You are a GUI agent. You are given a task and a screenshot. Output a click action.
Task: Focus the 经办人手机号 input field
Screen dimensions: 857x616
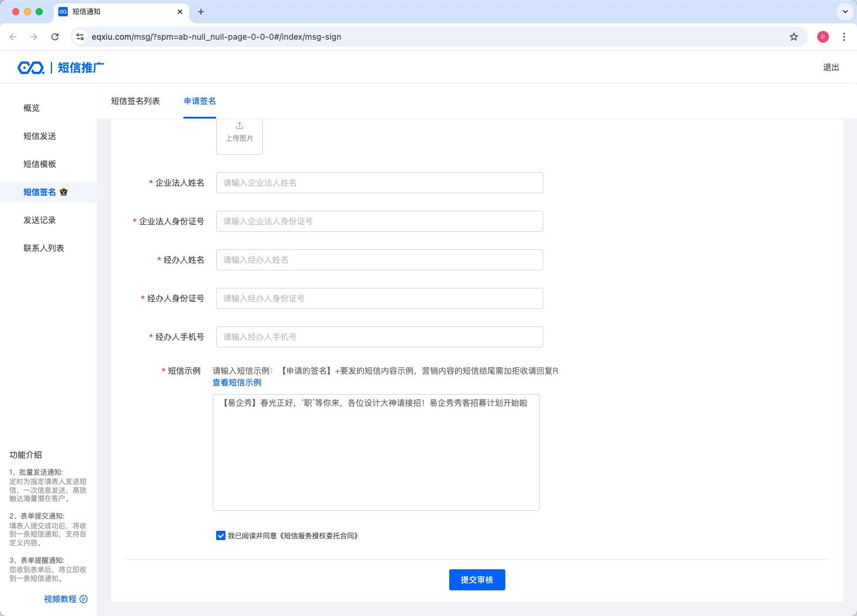click(379, 337)
